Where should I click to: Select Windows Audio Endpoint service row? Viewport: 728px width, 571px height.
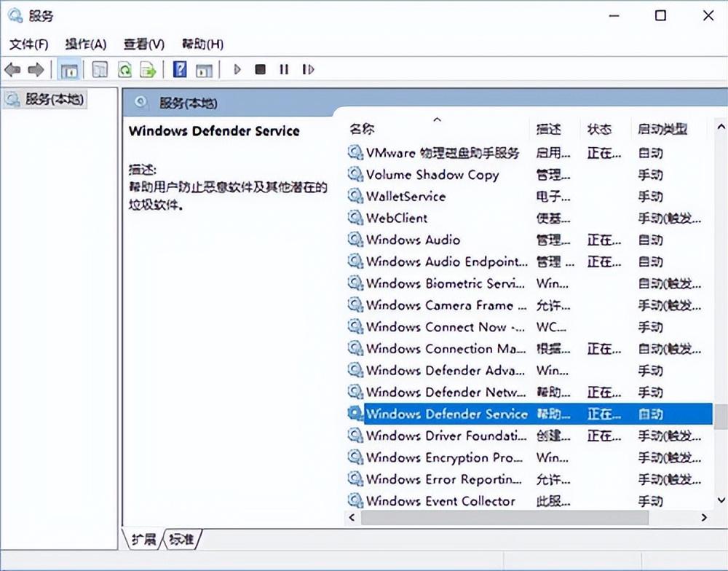tap(529, 261)
